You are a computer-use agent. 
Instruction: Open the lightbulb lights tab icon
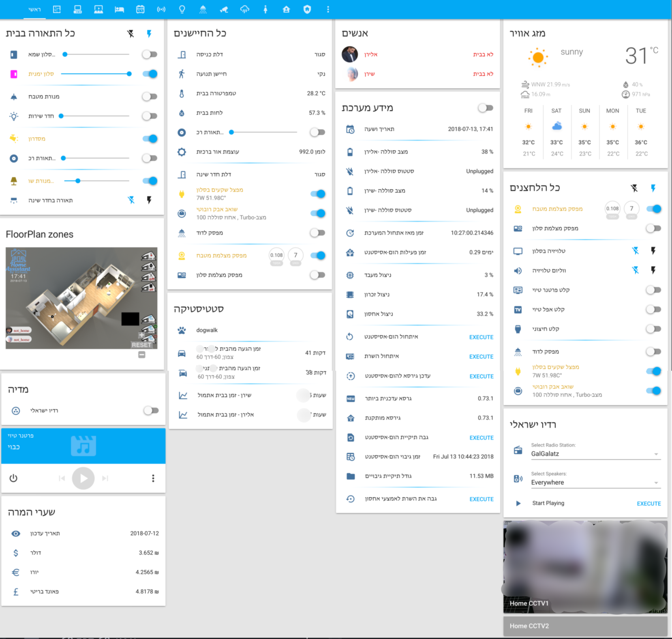pos(182,9)
